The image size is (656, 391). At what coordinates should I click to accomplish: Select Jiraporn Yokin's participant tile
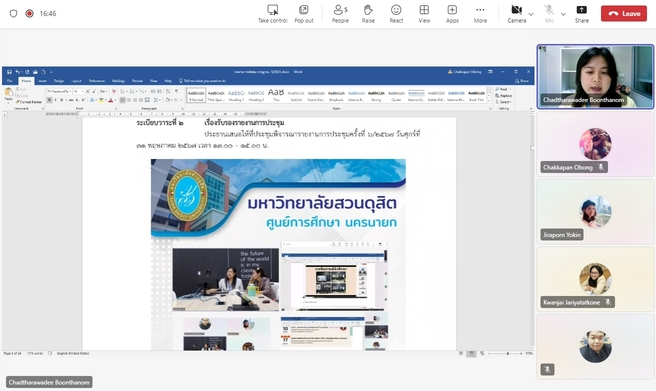[595, 212]
